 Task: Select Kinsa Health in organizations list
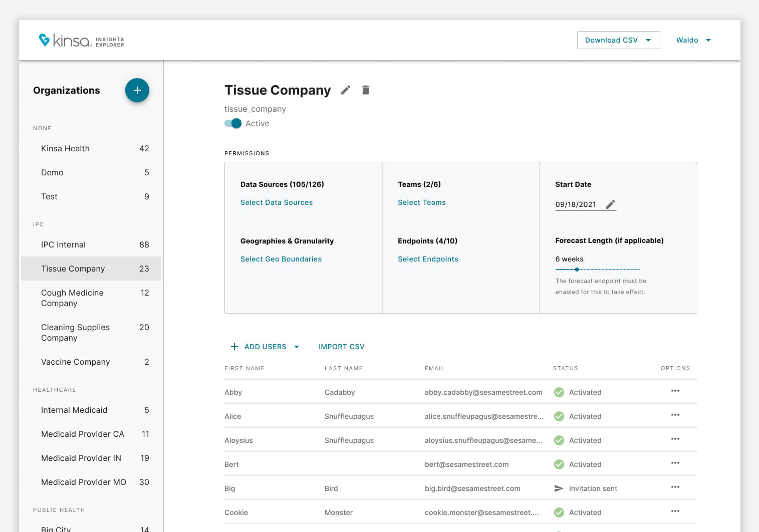click(x=66, y=148)
